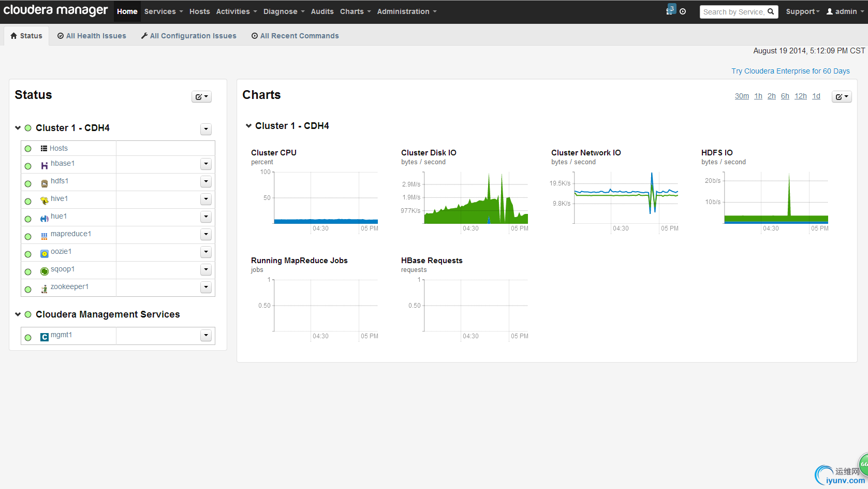Click the green health icon beside sqoop1
The image size is (868, 489).
[28, 272]
